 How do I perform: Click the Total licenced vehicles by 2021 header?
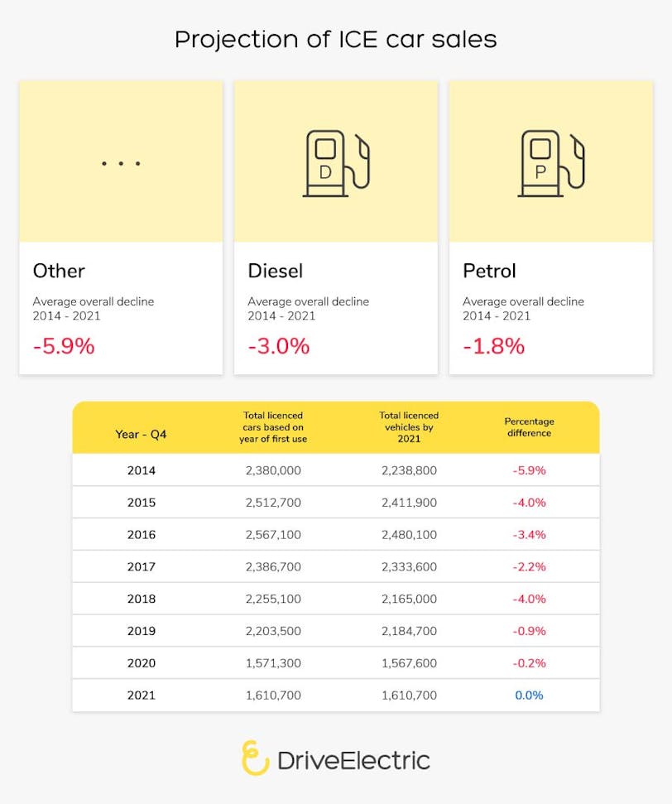tap(409, 427)
